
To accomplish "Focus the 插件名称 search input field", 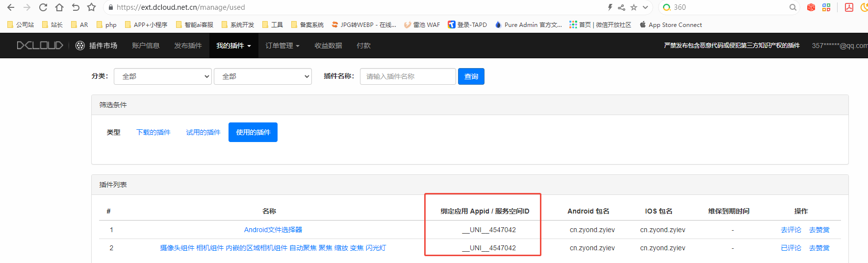I will [408, 76].
